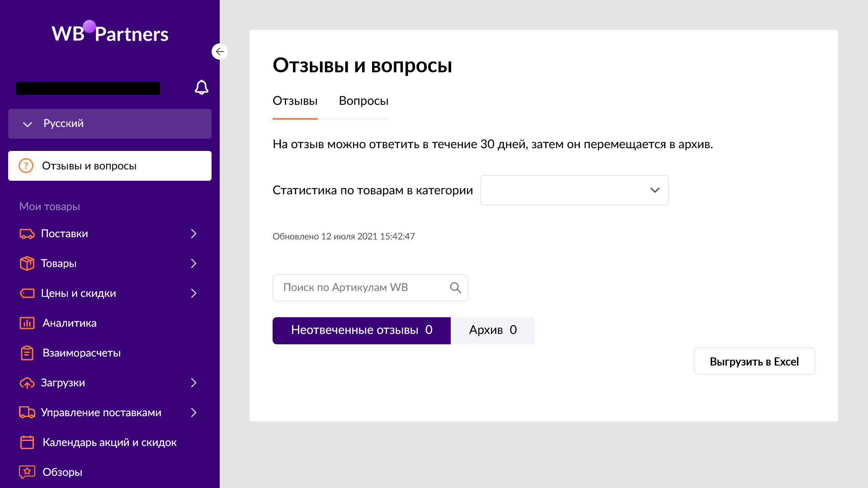Image resolution: width=868 pixels, height=488 pixels.
Task: Open the category statistics dropdown
Action: (x=574, y=190)
